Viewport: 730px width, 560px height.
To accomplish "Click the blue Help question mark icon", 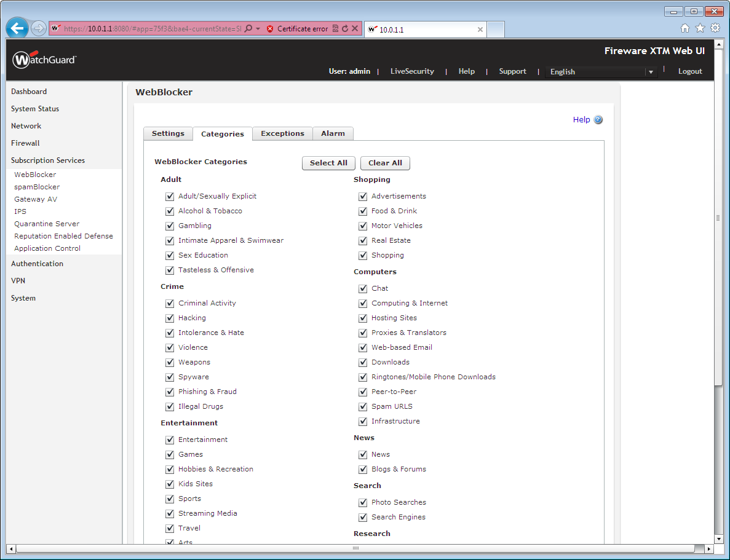I will (598, 120).
